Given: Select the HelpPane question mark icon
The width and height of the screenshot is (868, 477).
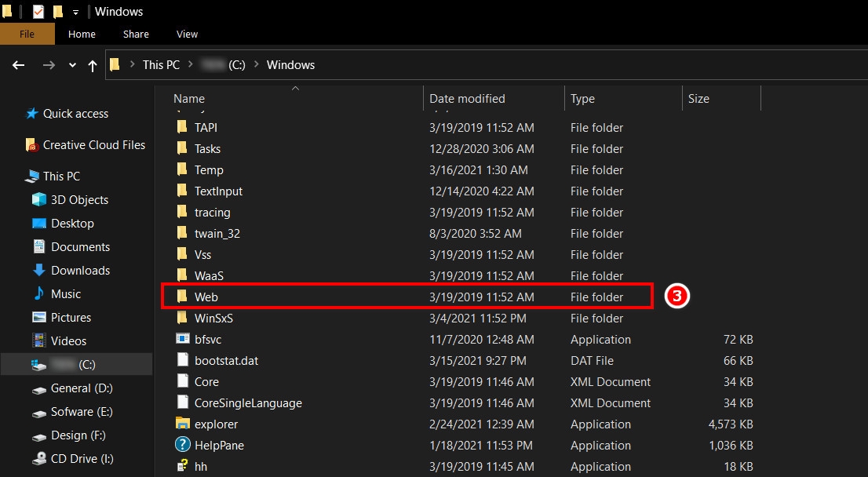Looking at the screenshot, I should pyautogui.click(x=183, y=444).
